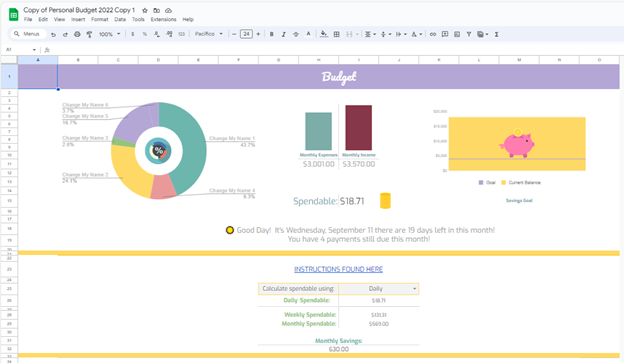Open the Calculate spendable using Daily dropdown
624x363 pixels.
coord(378,289)
